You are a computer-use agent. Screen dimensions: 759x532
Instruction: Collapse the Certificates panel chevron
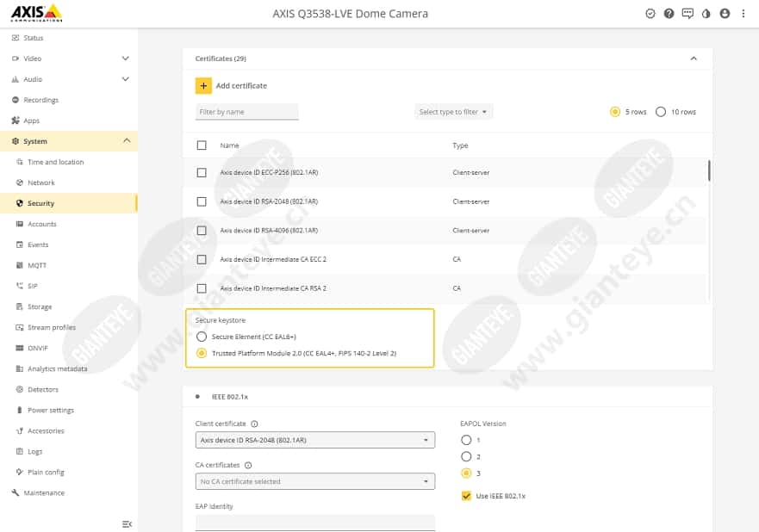point(694,59)
